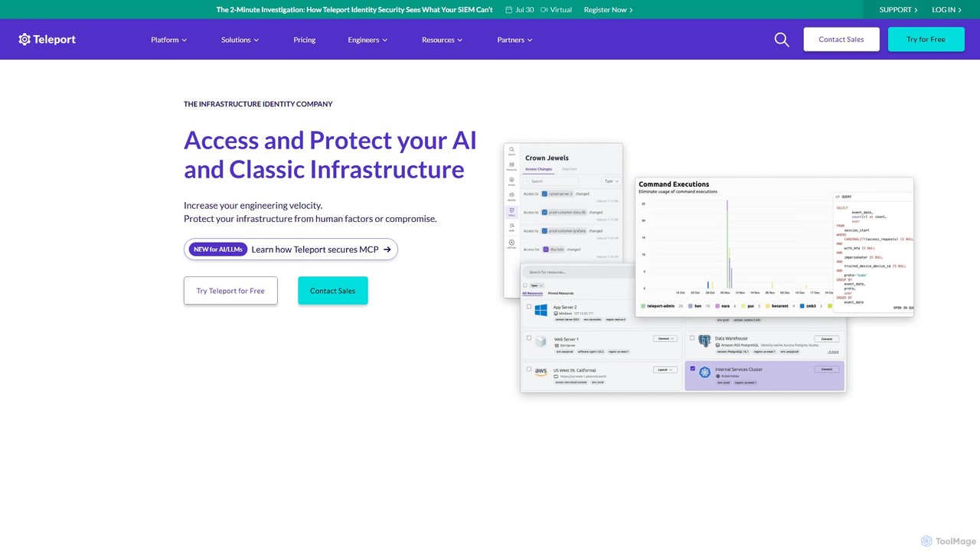The image size is (980, 551).
Task: Click the Add new plus icon in the sidebar
Action: (511, 243)
